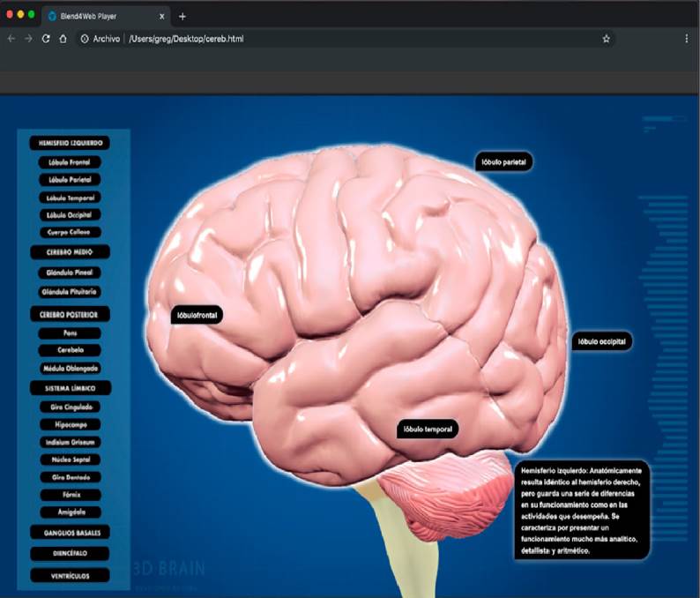Go to the browser home page icon
Image resolution: width=700 pixels, height=598 pixels.
point(63,39)
